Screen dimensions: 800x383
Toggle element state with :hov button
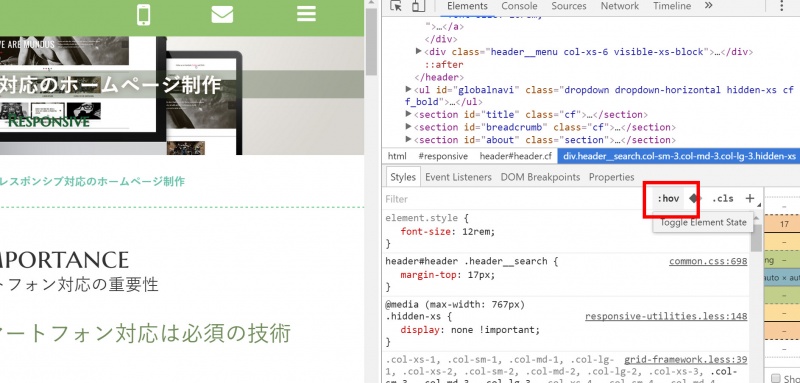[668, 198]
